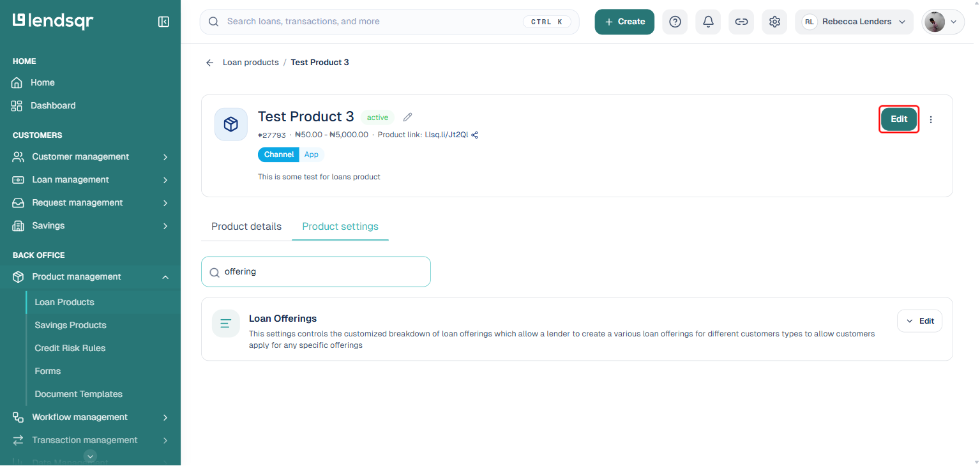Image resolution: width=980 pixels, height=466 pixels.
Task: Expand Loan management submenu
Action: [x=165, y=180]
